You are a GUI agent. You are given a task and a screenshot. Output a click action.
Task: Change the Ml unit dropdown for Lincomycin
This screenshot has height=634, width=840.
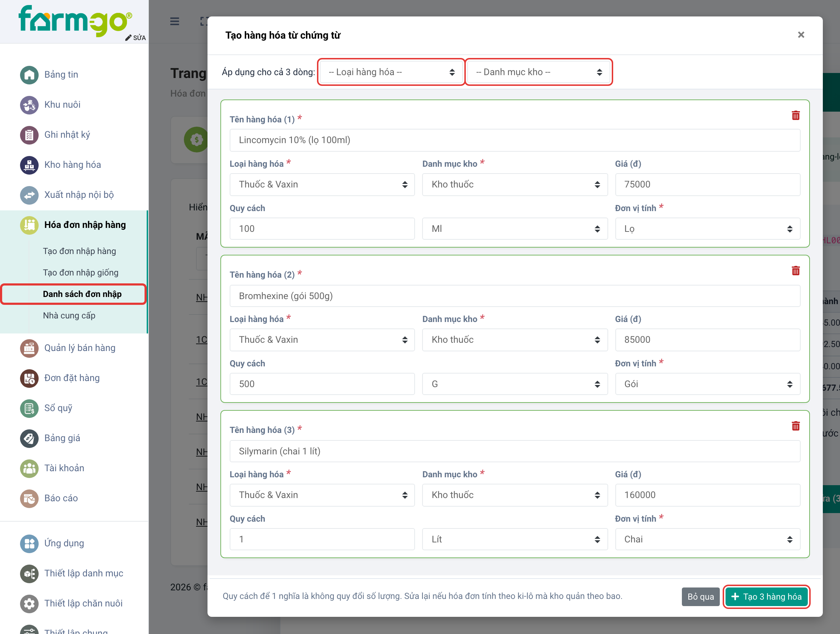pos(514,229)
